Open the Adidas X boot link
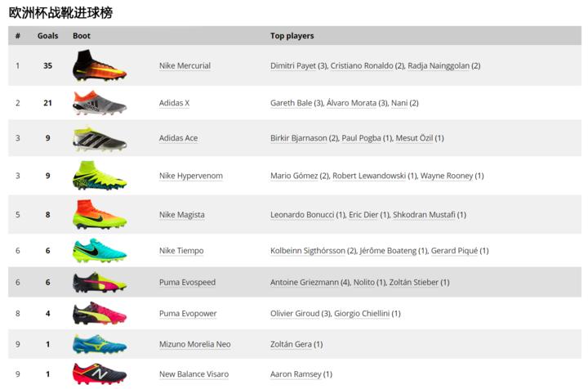The height and width of the screenshot is (389, 588). (174, 103)
